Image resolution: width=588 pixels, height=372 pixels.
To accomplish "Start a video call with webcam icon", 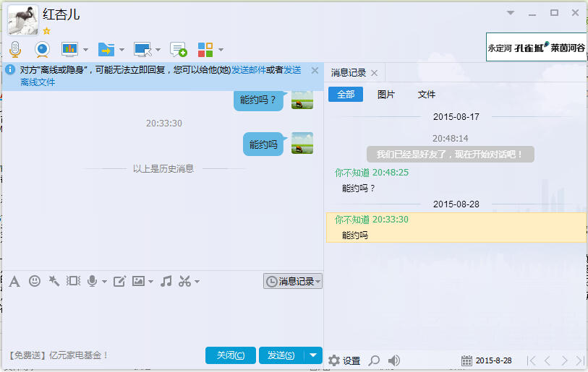I will (x=42, y=49).
